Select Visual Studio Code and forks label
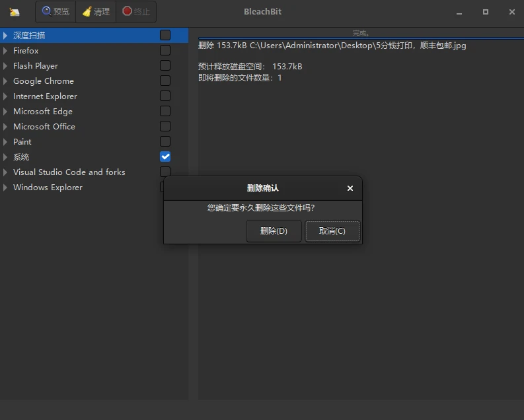 [x=69, y=172]
